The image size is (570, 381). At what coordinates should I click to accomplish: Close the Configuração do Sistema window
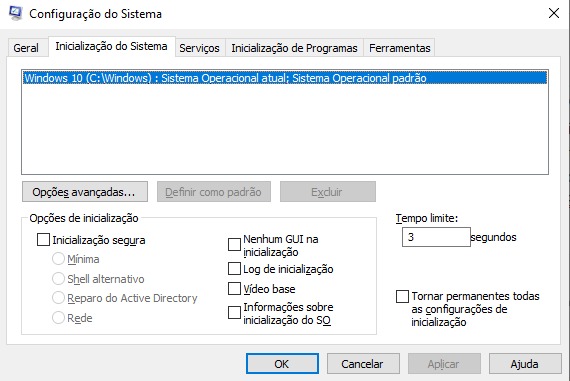click(554, 13)
